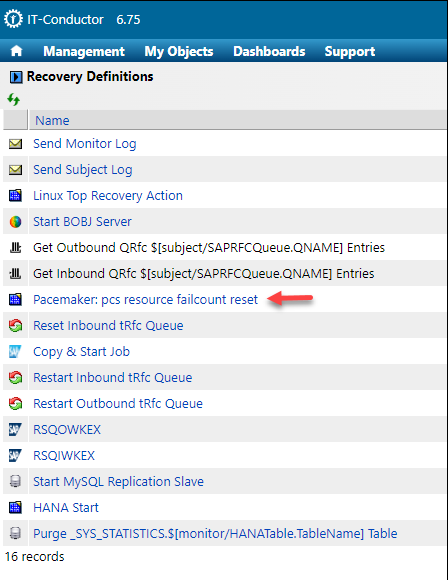Click icon beside HANA Start
This screenshot has width=448, height=580.
click(x=16, y=507)
